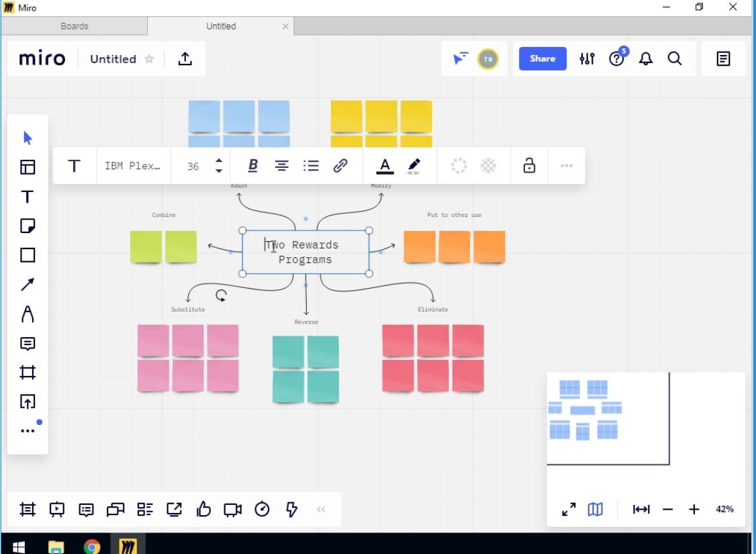Screen dimensions: 756x554
Task: Close the Untitled tab
Action: 285,26
